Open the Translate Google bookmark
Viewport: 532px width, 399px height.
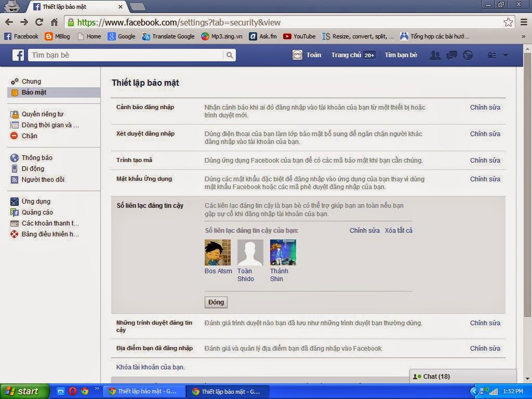168,36
